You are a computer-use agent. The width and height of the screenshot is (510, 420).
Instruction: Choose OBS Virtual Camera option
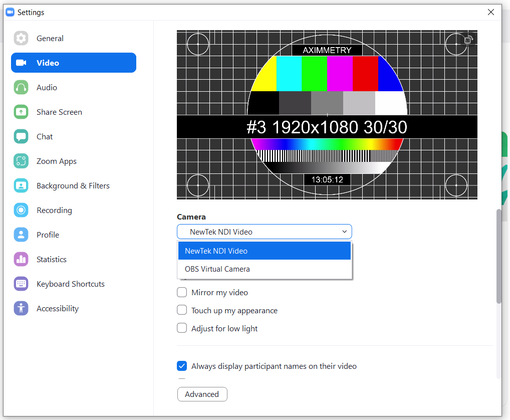(x=265, y=269)
